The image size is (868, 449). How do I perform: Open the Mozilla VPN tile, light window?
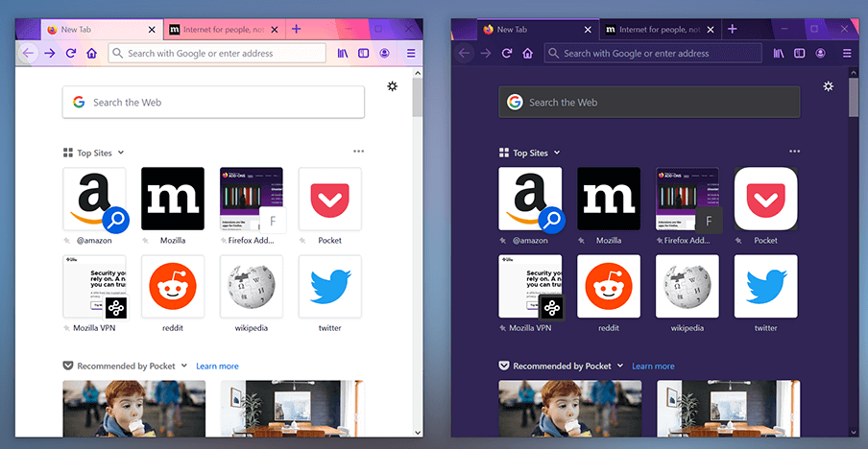[x=94, y=287]
